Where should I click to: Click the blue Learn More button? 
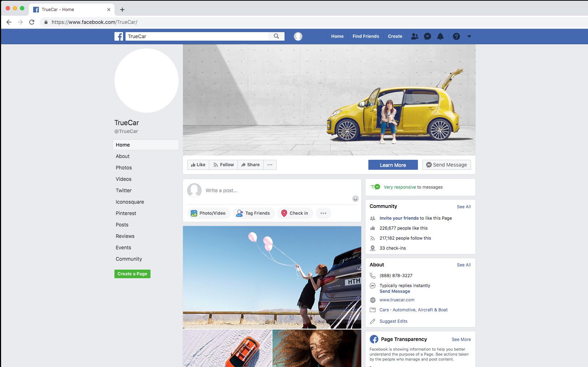pyautogui.click(x=393, y=165)
